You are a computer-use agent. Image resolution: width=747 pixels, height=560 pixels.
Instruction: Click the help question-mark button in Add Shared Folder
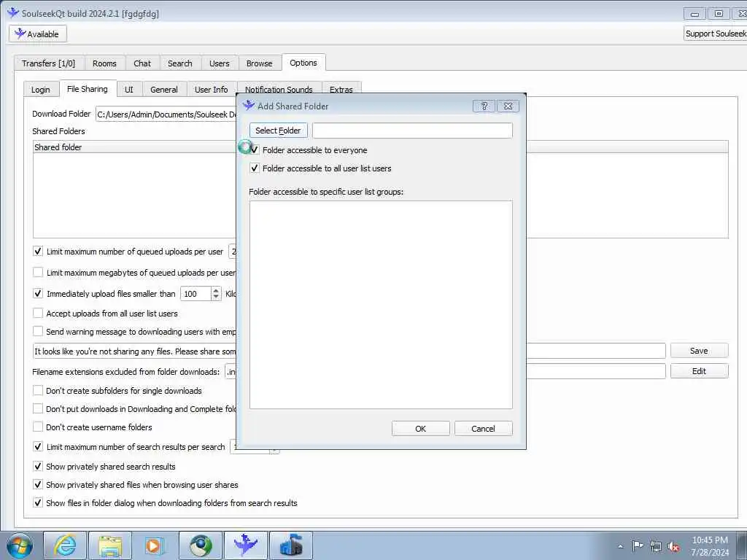[484, 106]
